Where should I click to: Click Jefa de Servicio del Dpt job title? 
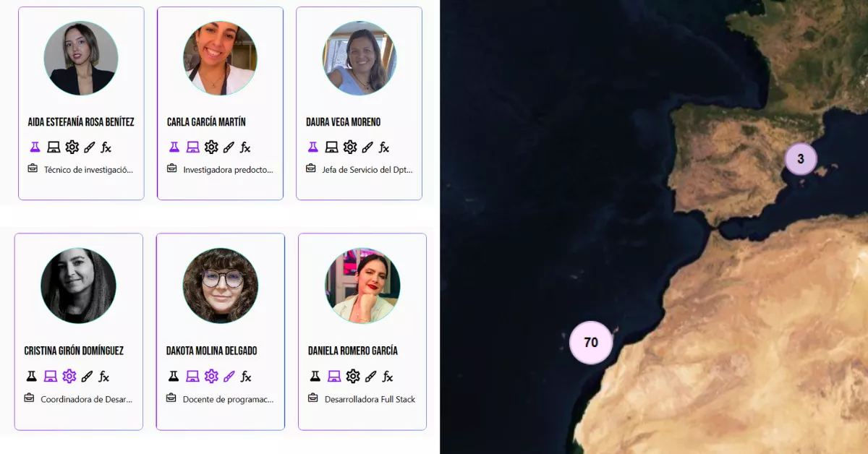[x=367, y=171]
